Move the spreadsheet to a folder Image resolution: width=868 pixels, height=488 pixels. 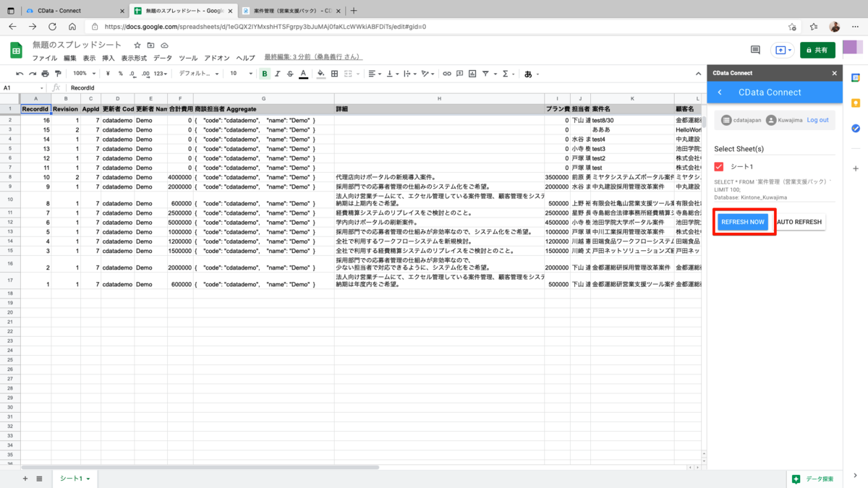(150, 46)
